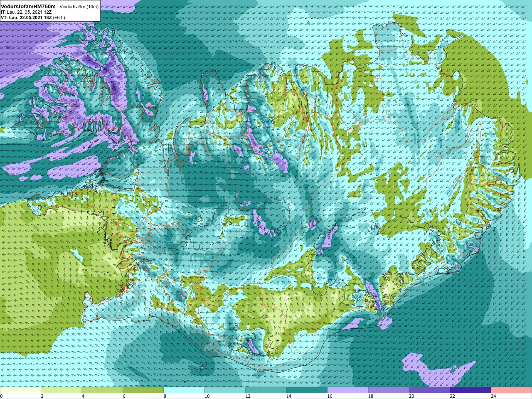Click the legend scale number 8
The height and width of the screenshot is (399, 532).
point(165,396)
